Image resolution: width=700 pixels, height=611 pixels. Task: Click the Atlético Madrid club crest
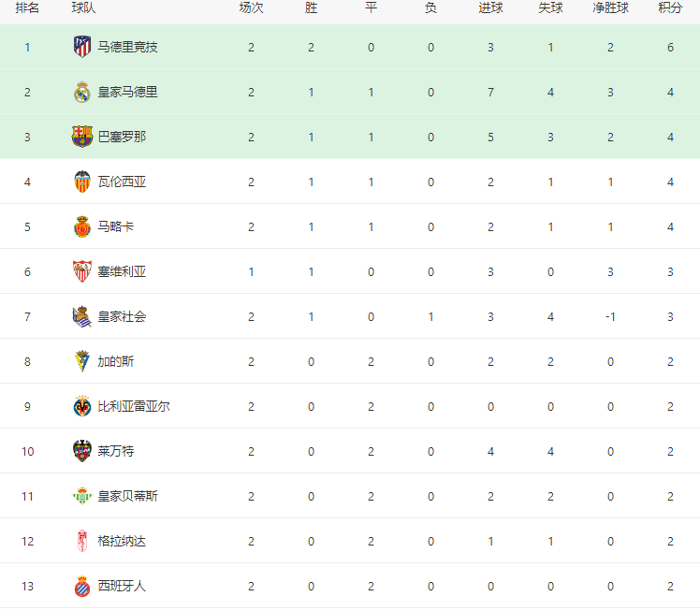pos(82,47)
